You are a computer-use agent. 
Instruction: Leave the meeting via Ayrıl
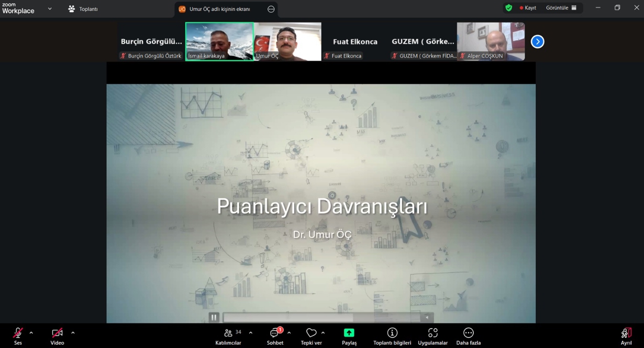coord(626,335)
